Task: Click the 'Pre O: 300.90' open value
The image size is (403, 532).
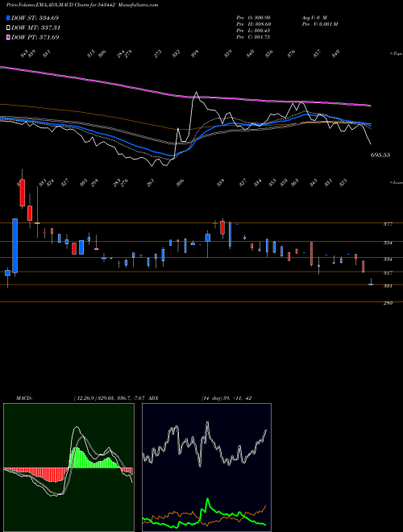Action: (253, 17)
